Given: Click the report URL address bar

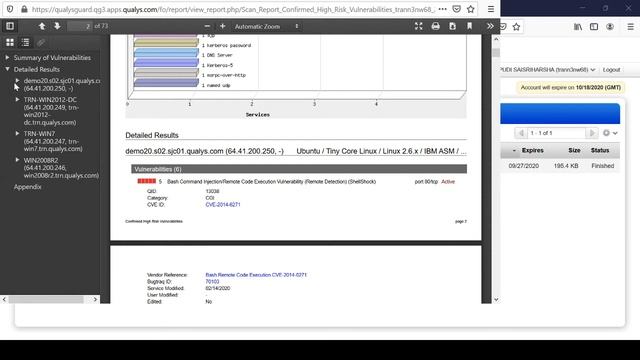Looking at the screenshot, I should point(233,9).
